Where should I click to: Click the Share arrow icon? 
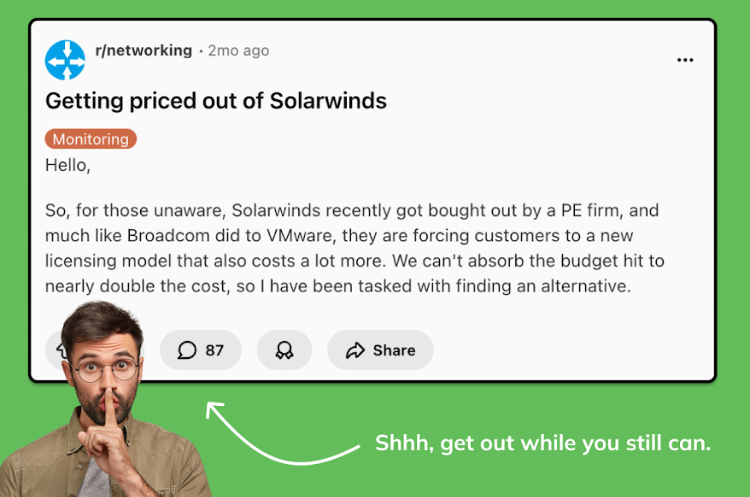pyautogui.click(x=355, y=350)
